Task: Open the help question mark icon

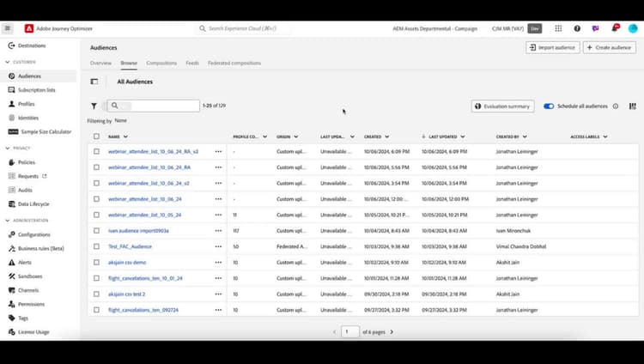Action: click(577, 28)
